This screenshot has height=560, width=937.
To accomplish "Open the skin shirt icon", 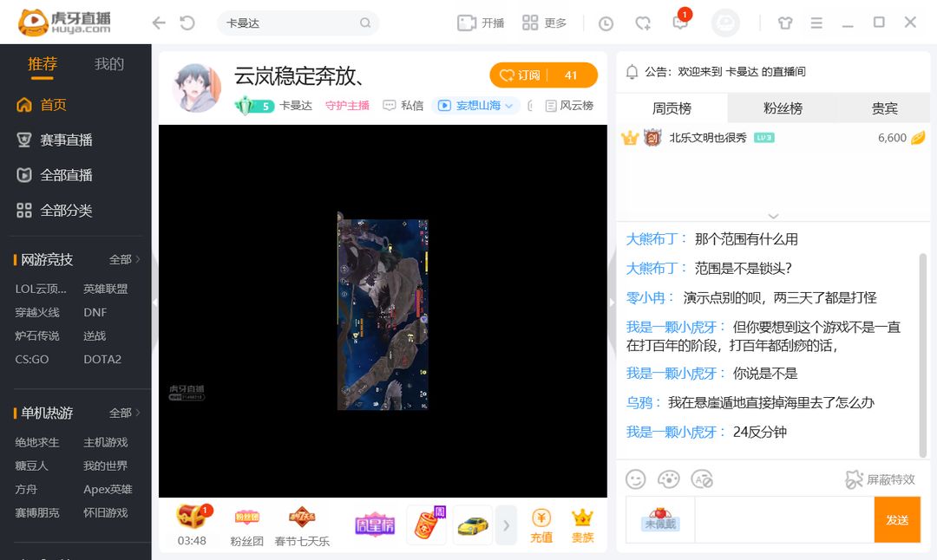I will 785,23.
